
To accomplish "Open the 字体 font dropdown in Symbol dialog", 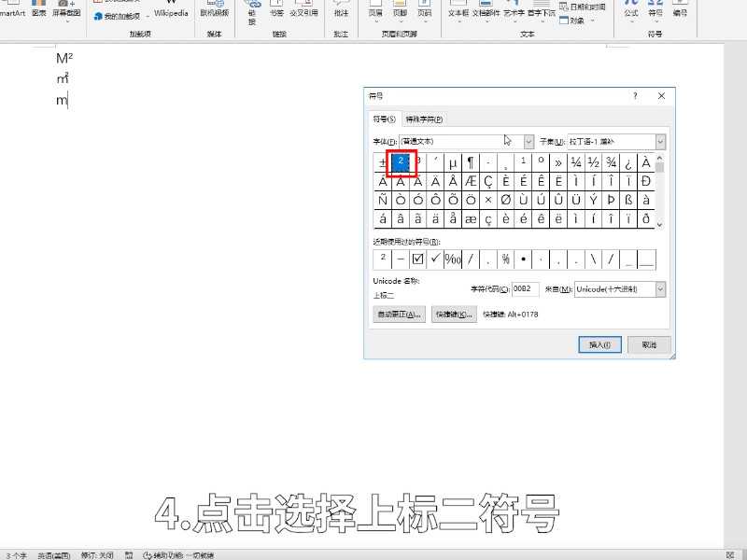I will point(528,140).
